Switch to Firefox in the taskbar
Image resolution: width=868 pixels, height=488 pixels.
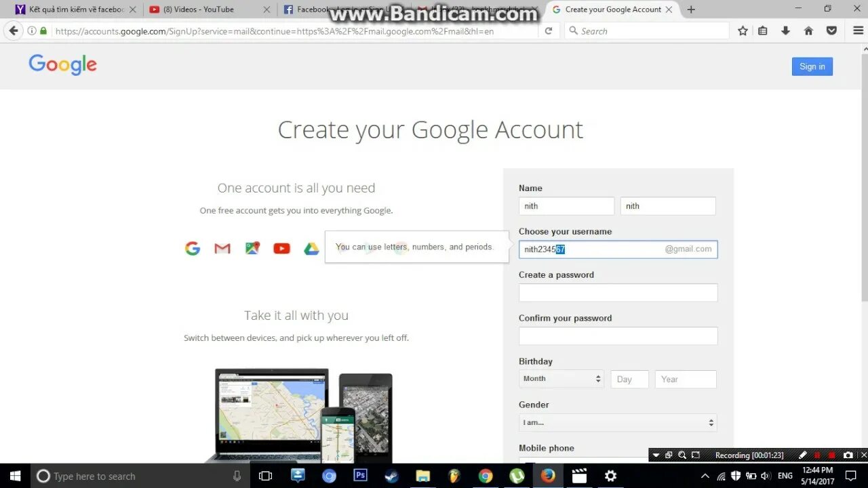click(548, 476)
